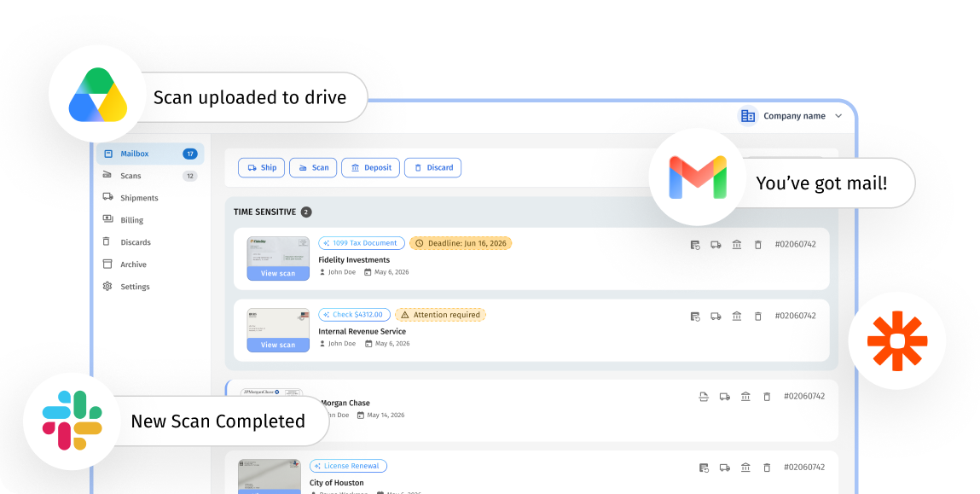The width and height of the screenshot is (980, 494).
Task: Trash the Fidelity Investments mail item
Action: click(758, 245)
